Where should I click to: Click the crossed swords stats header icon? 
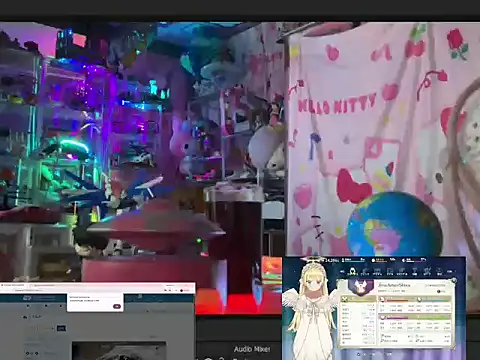click(x=345, y=299)
